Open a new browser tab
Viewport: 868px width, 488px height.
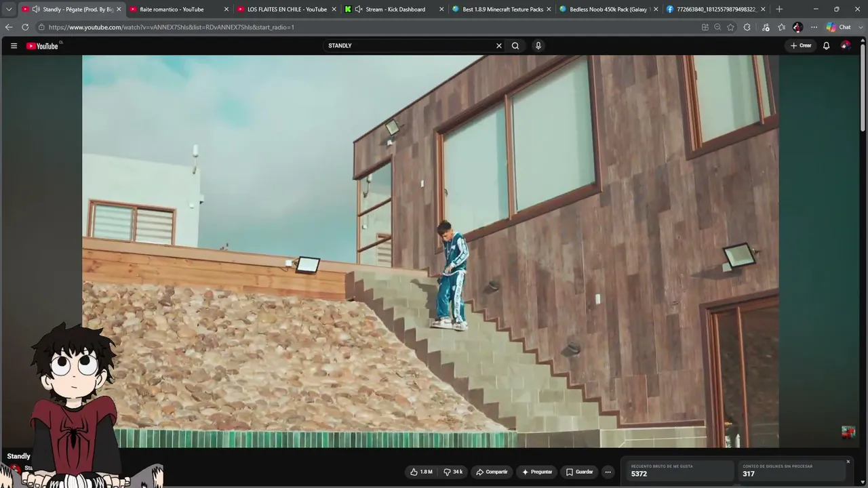pyautogui.click(x=779, y=9)
